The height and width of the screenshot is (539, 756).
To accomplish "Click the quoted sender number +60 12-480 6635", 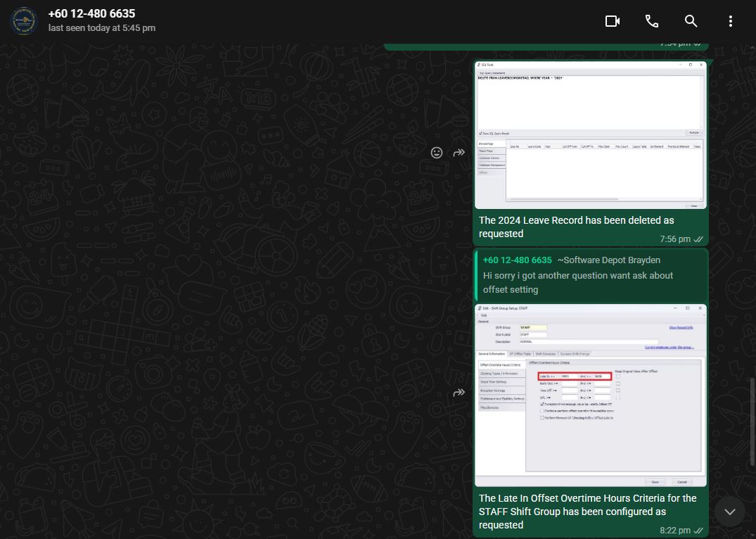I will pyautogui.click(x=518, y=260).
